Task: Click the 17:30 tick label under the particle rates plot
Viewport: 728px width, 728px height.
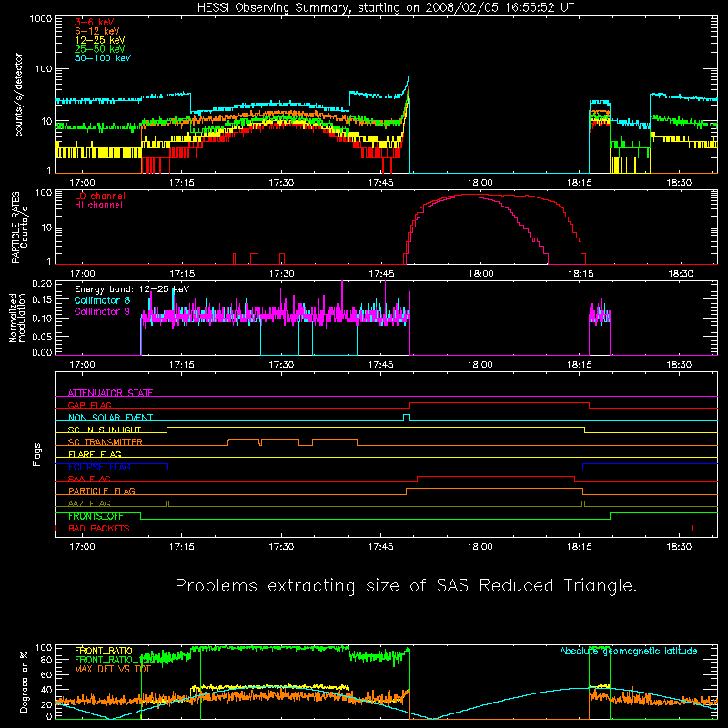Action: coord(282,274)
